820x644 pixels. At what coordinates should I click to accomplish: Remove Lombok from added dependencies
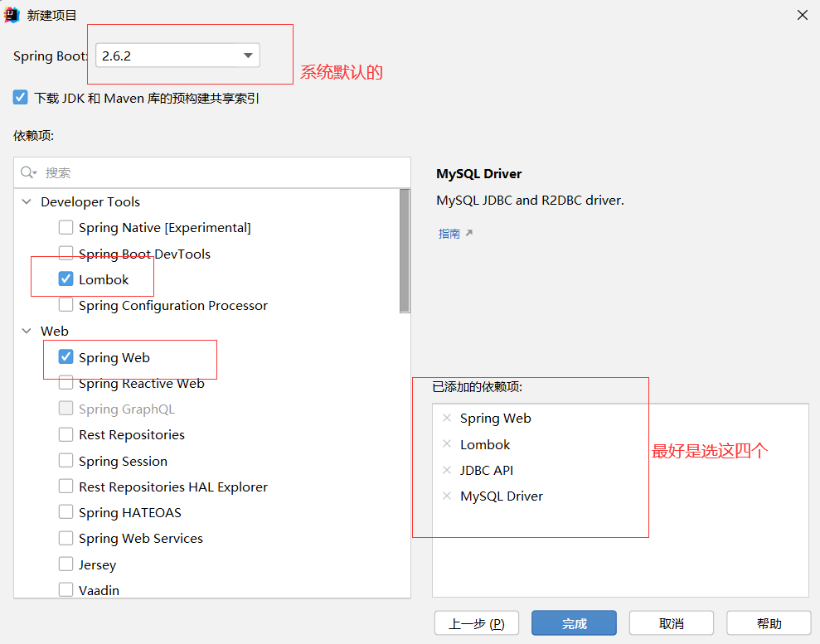click(x=447, y=443)
